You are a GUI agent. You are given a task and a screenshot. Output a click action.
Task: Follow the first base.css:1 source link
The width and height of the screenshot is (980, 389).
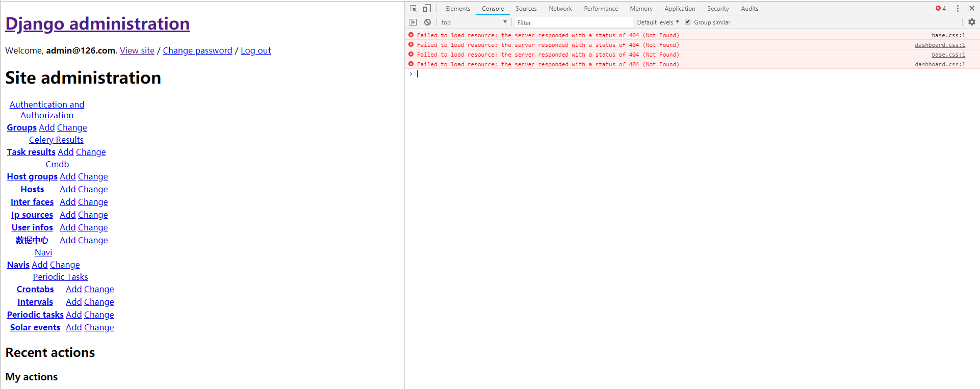coord(948,35)
